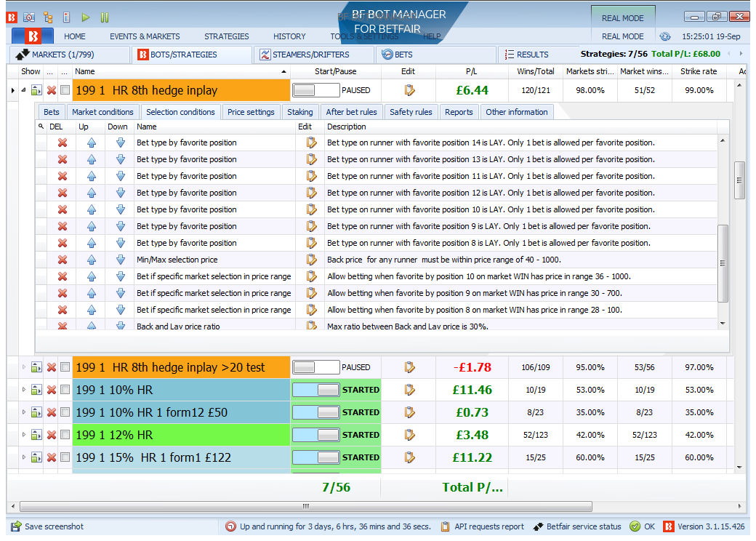Sort strategies by Name column header
Viewport: 756px width, 541px height.
[x=181, y=71]
